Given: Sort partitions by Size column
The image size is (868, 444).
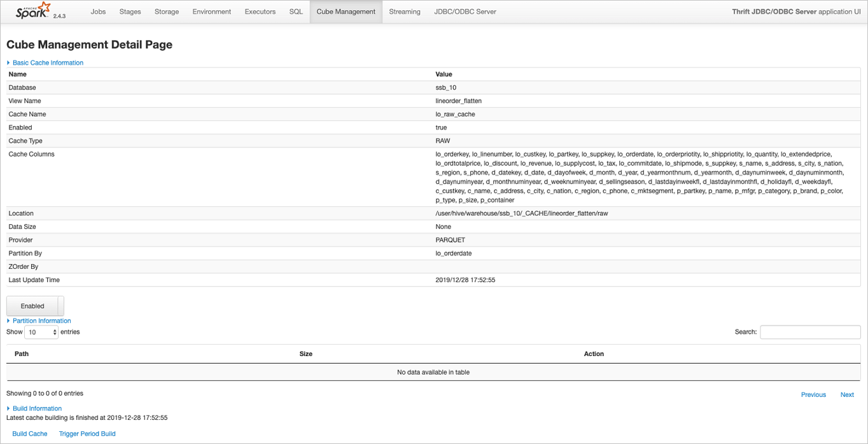Looking at the screenshot, I should coord(306,354).
